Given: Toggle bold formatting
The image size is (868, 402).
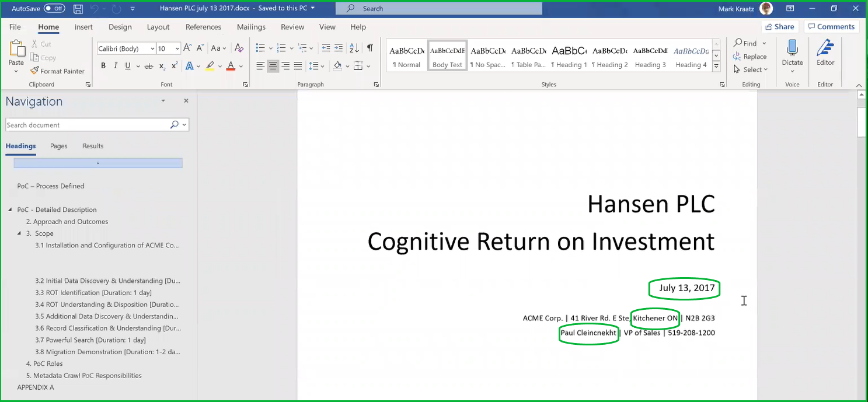Looking at the screenshot, I should (x=103, y=66).
